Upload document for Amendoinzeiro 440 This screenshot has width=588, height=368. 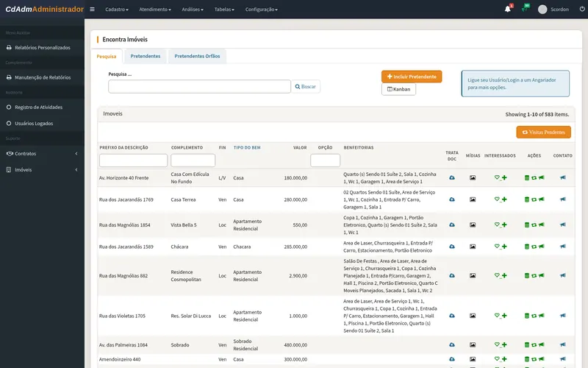point(452,359)
